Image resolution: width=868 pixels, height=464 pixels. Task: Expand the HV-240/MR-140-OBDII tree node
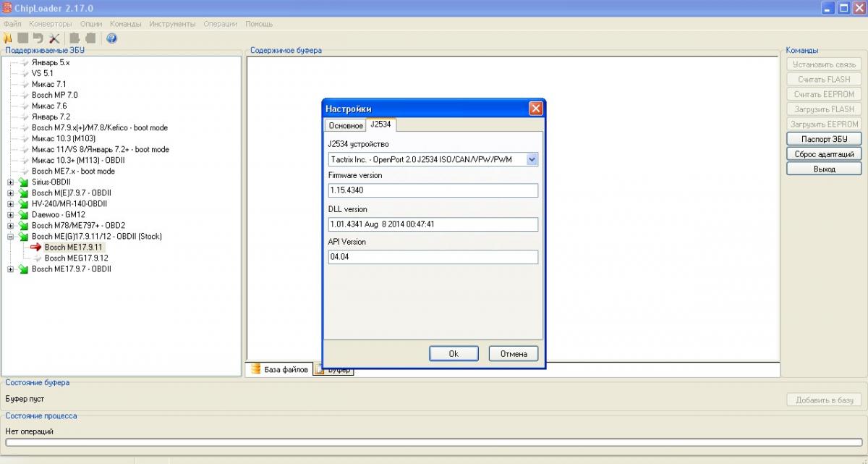(11, 203)
